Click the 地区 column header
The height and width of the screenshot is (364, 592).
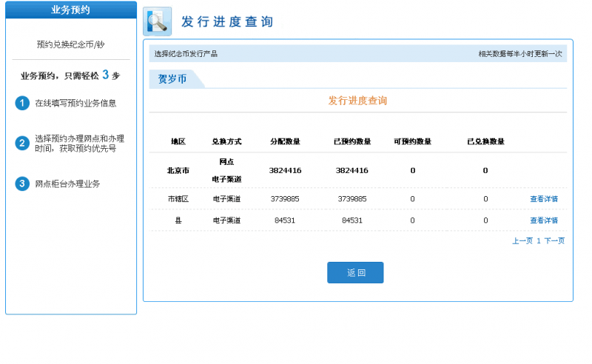tap(178, 141)
